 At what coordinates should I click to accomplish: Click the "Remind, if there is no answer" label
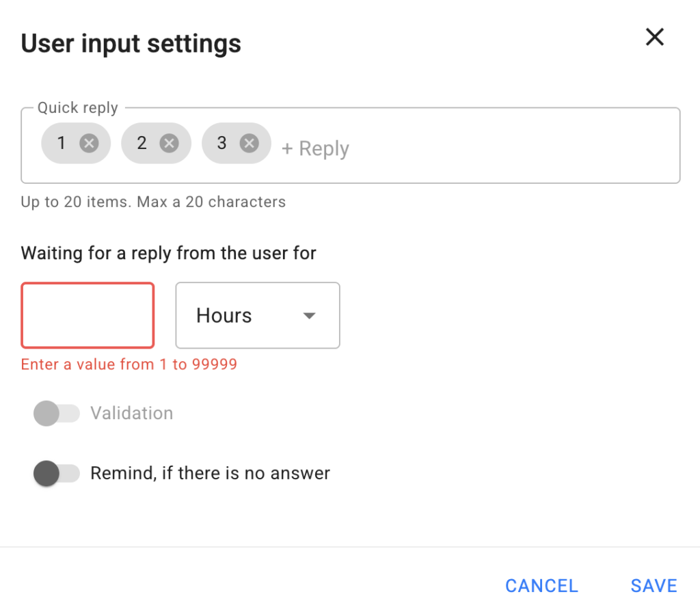pos(210,473)
